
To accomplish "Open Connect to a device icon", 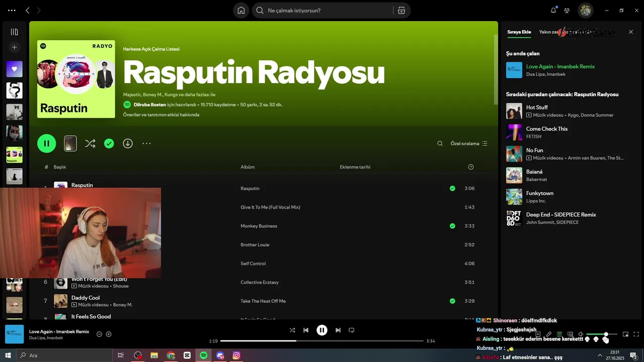I will pos(570,334).
